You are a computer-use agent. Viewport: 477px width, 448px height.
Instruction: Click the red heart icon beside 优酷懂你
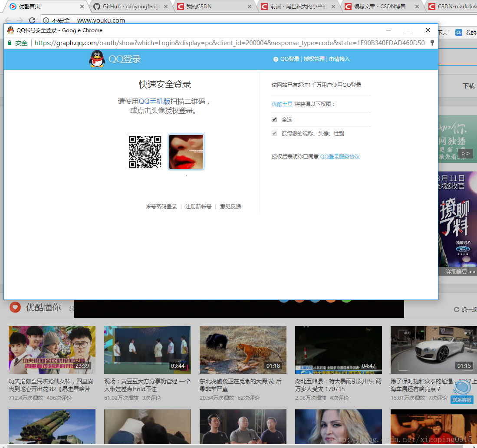pos(15,307)
